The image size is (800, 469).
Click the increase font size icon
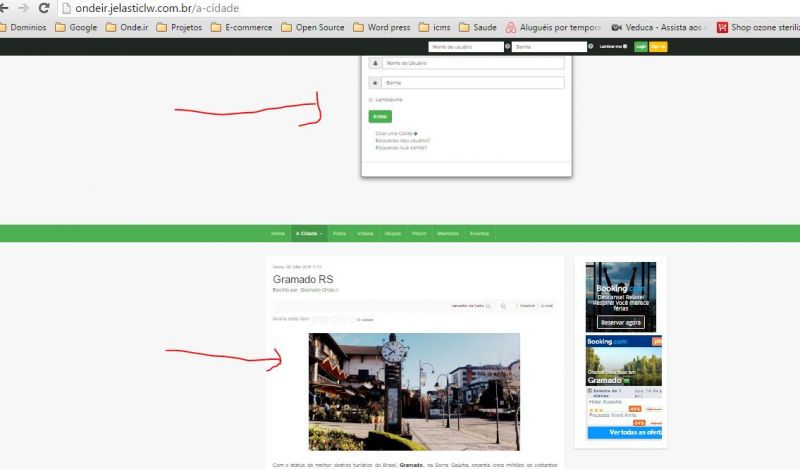click(x=503, y=306)
